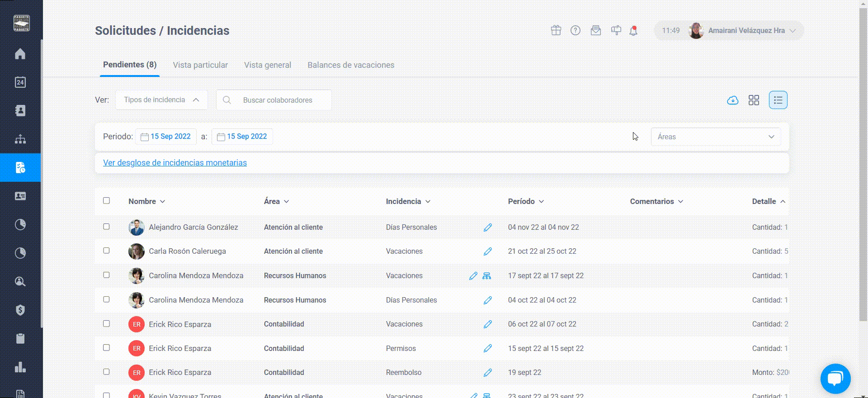
Task: Sort by Área column
Action: point(276,201)
